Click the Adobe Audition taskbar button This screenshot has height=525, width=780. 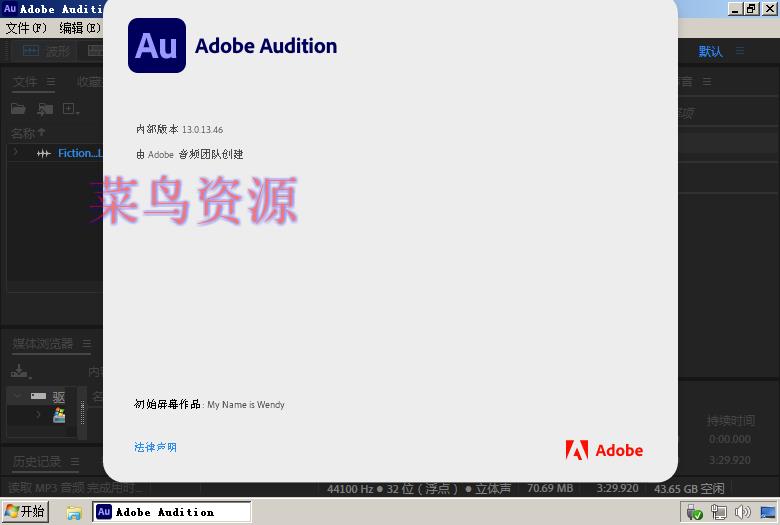point(172,512)
